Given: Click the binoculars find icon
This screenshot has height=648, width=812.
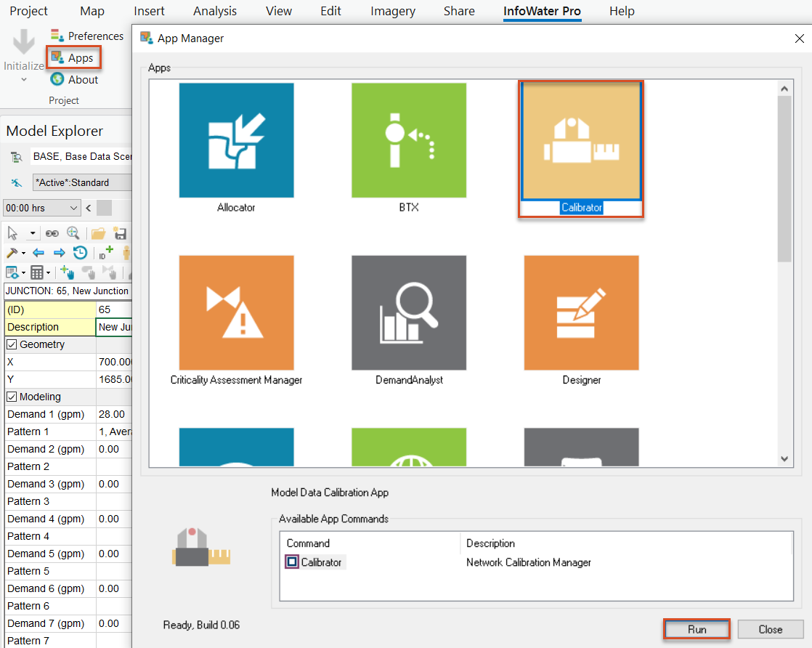Looking at the screenshot, I should (52, 234).
